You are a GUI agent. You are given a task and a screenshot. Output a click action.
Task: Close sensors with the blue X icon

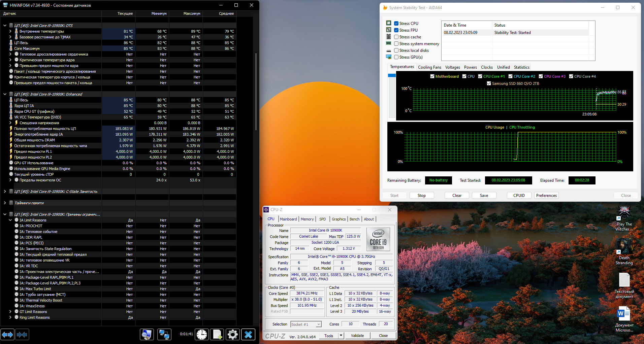click(x=248, y=334)
